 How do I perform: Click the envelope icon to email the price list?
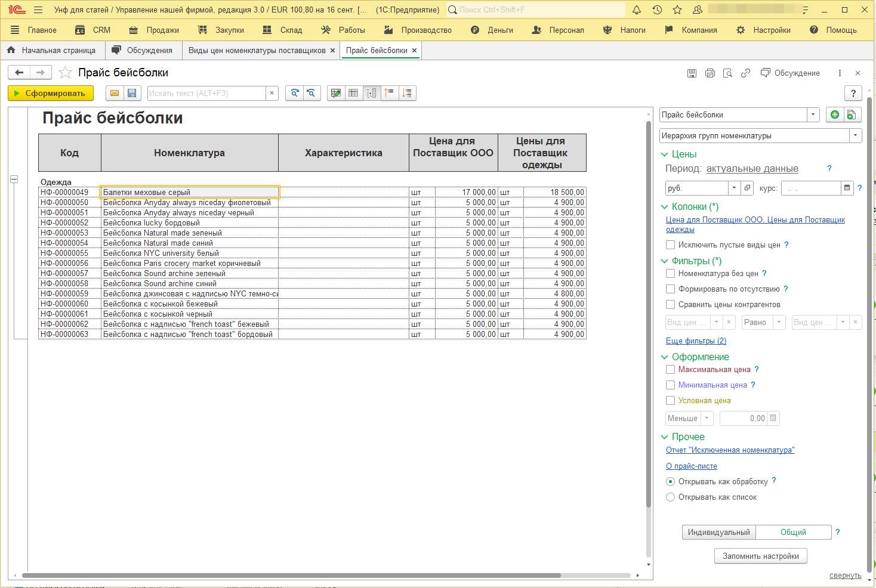[x=115, y=93]
